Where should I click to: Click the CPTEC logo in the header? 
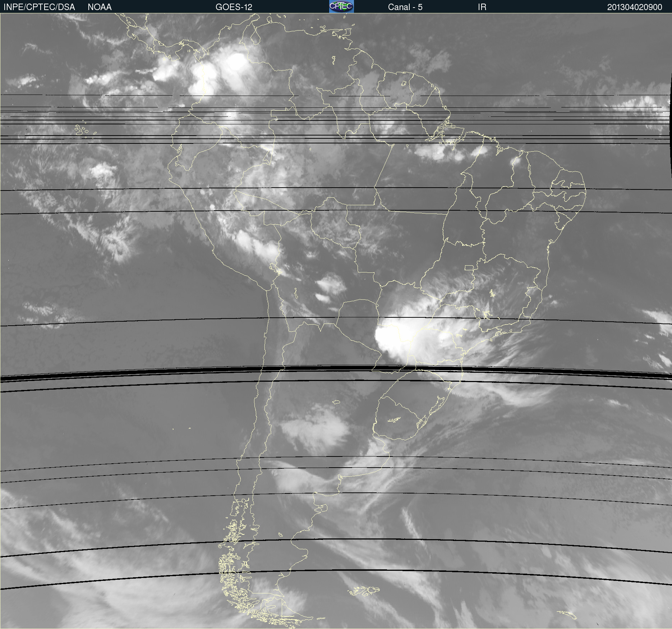341,6
